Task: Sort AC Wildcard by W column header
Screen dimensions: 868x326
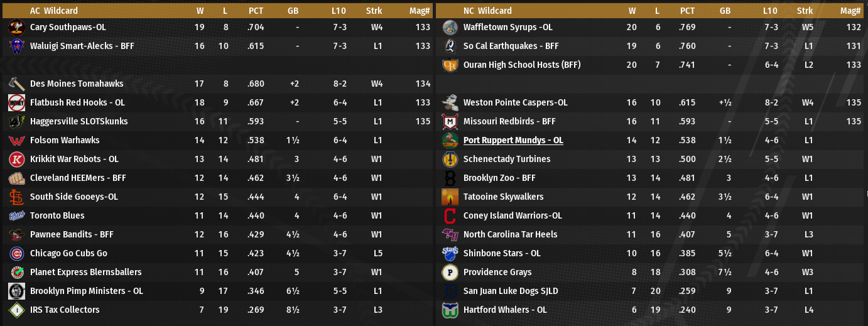Action: tap(200, 11)
